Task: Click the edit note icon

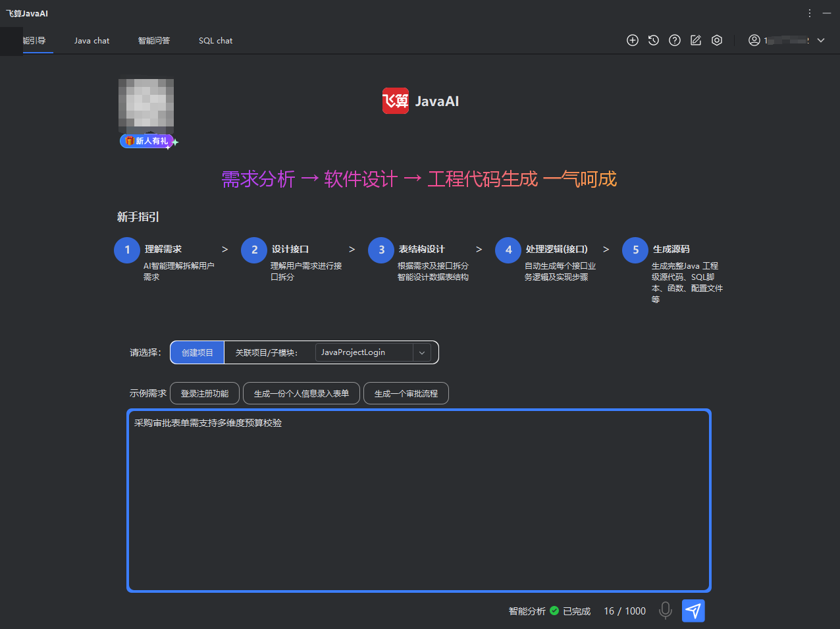Action: pos(695,40)
